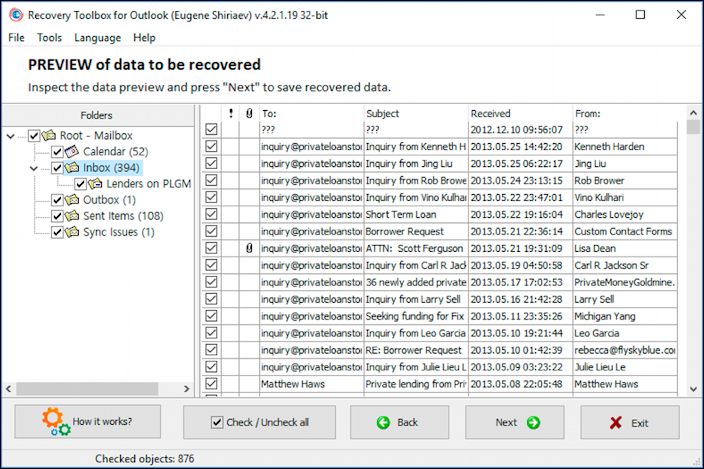Uncheck the Kenneth Harden email row checkbox

click(211, 146)
